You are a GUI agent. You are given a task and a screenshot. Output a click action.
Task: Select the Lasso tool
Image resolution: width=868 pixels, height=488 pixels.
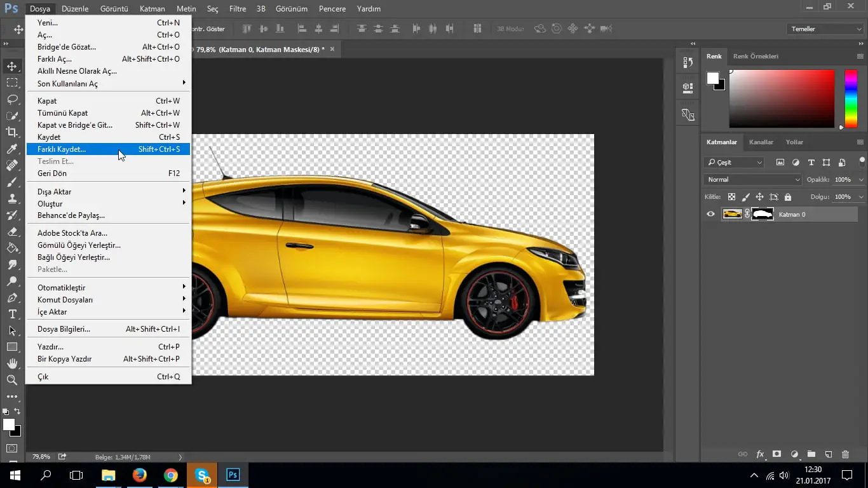point(12,99)
